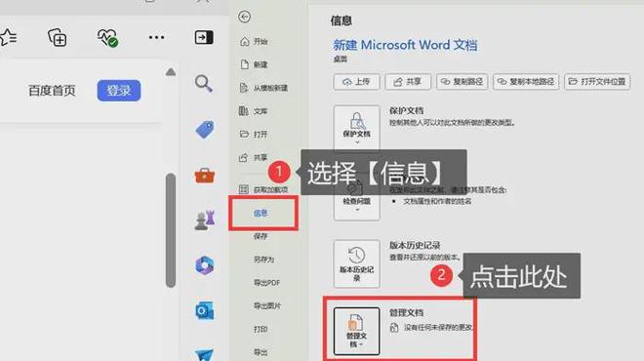
Task: Open the 文库 section
Action: pyautogui.click(x=254, y=111)
